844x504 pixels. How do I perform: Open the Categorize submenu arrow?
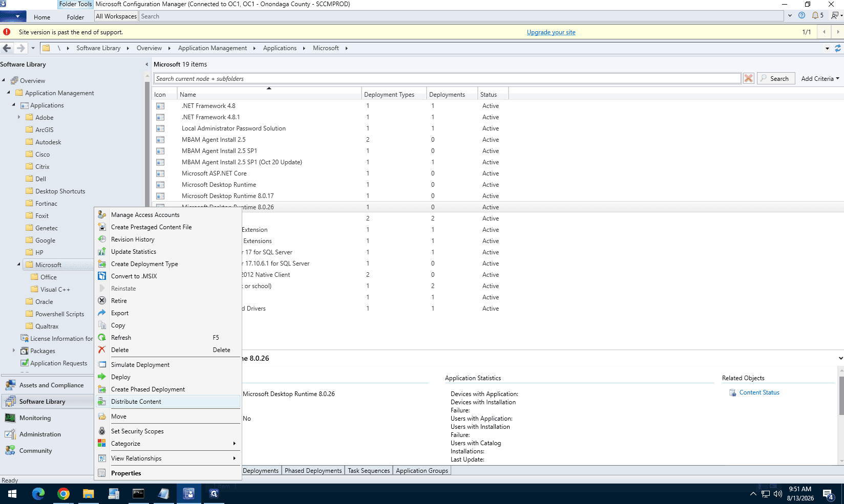pyautogui.click(x=235, y=443)
